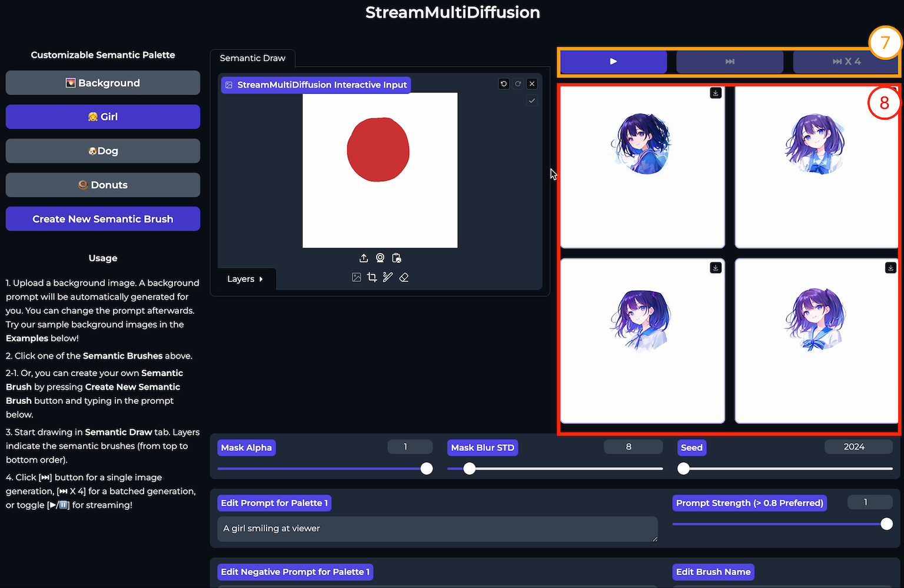
Task: Click the 'StreamMultiDiffusion Interactive Input' label
Action: pos(316,85)
